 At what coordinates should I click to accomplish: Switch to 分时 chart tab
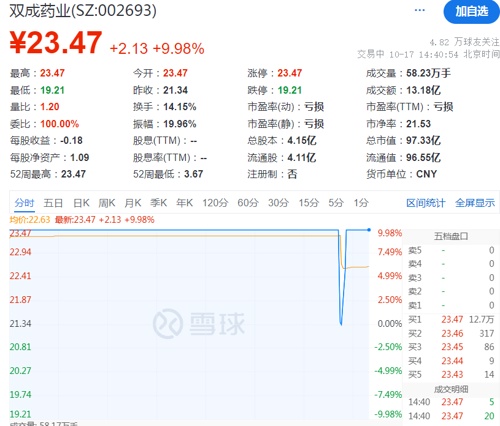click(x=24, y=202)
